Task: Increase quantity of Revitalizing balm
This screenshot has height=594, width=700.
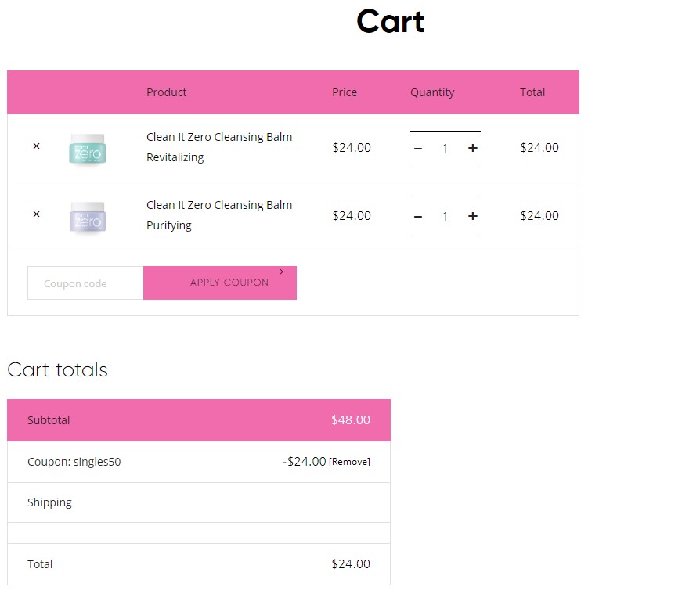Action: click(x=473, y=148)
